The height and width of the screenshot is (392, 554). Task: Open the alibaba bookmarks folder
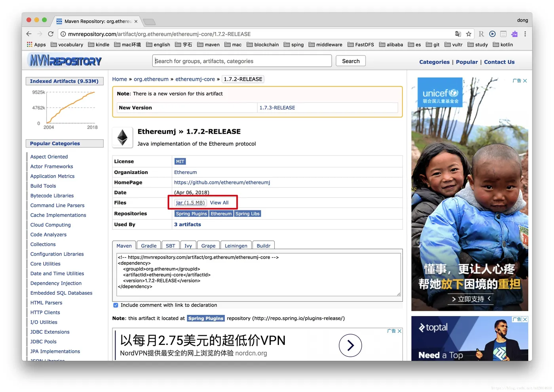click(391, 45)
